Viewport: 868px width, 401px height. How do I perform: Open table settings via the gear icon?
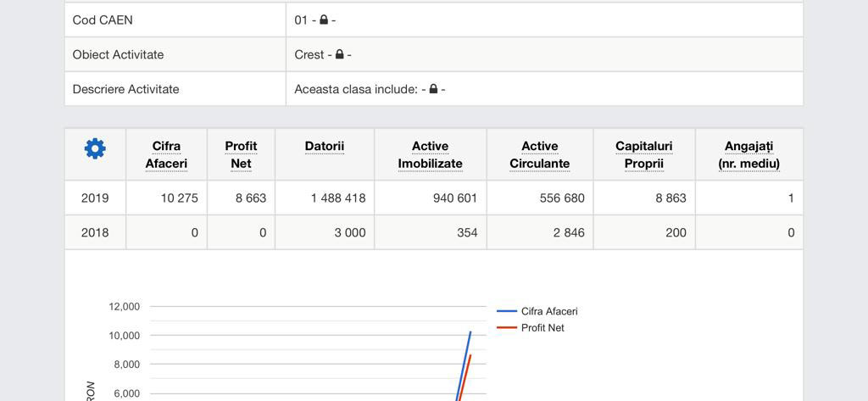pyautogui.click(x=95, y=149)
